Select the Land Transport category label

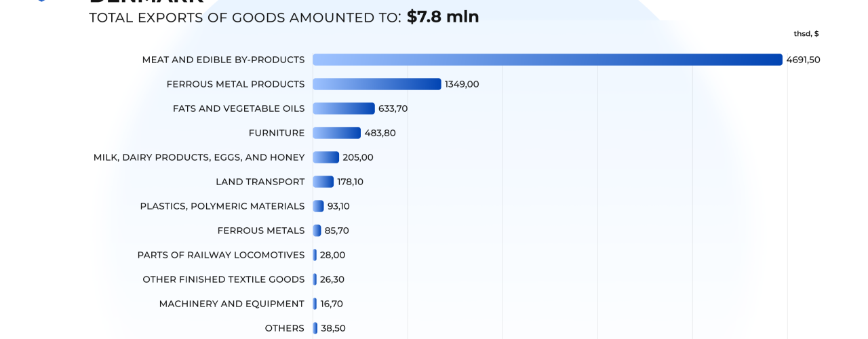pyautogui.click(x=260, y=182)
